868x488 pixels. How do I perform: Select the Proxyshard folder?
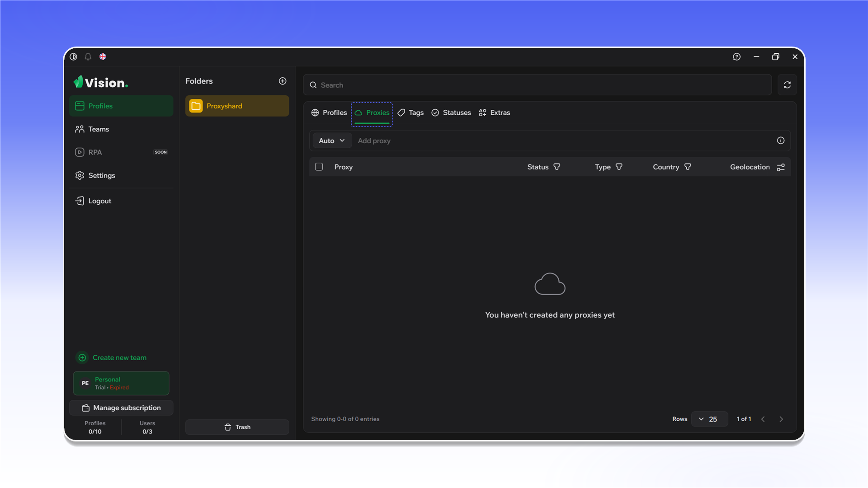[237, 106]
